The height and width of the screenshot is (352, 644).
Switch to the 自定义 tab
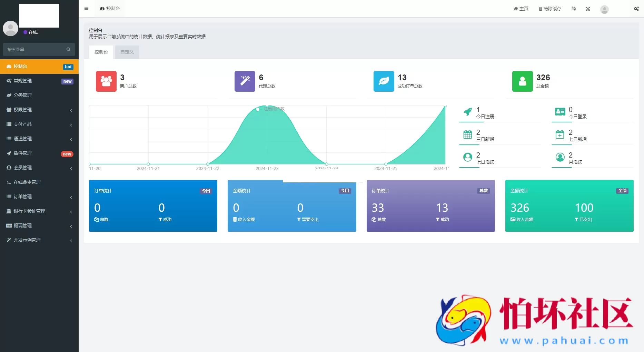(127, 52)
